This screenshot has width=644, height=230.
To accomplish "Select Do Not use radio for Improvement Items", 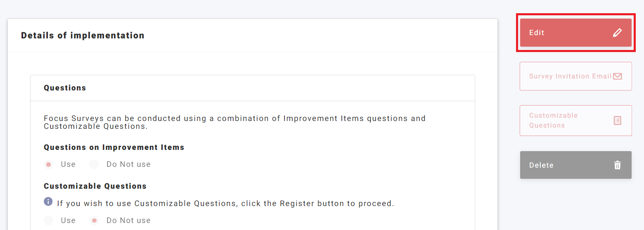I will (x=94, y=164).
